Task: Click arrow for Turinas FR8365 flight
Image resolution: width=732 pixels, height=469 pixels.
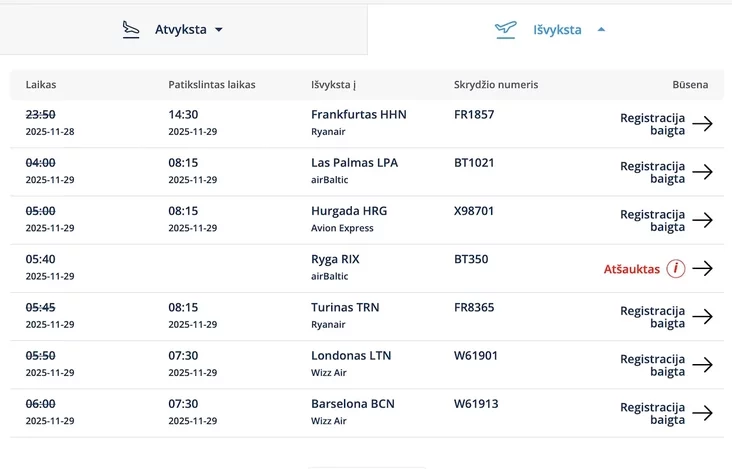Action: click(703, 317)
